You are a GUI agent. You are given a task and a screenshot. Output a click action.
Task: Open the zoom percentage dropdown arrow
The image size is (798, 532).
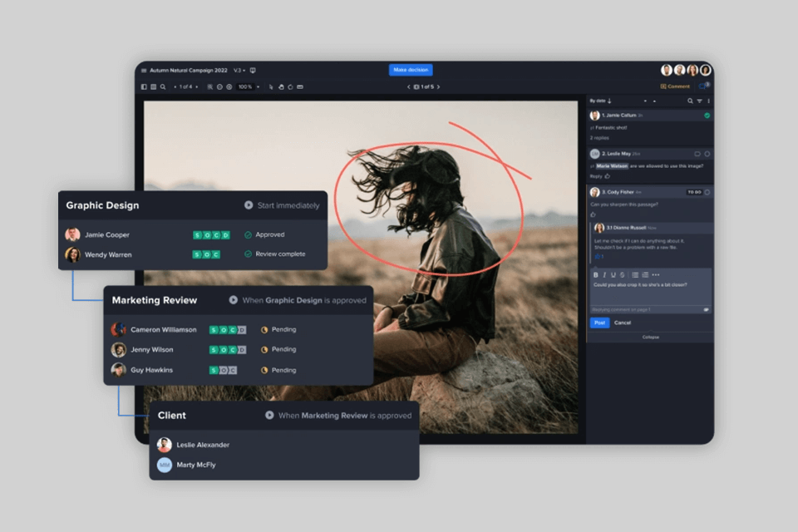point(258,87)
